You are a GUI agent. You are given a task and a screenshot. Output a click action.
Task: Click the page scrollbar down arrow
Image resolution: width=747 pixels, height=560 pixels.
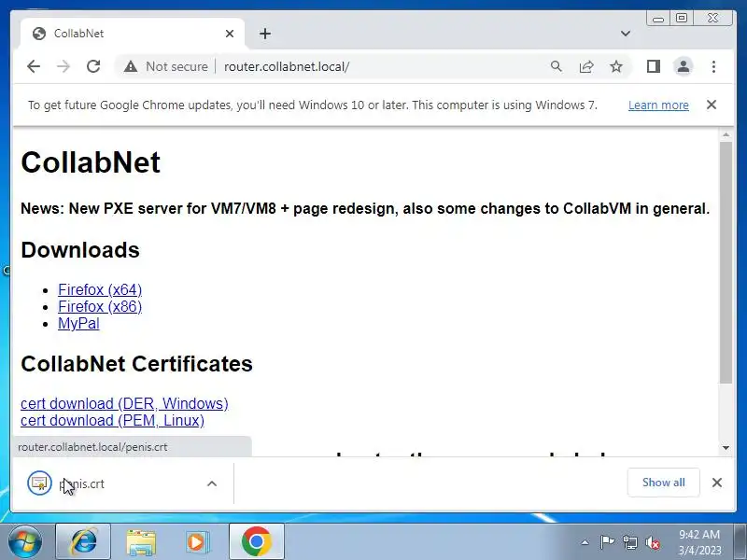coord(726,448)
